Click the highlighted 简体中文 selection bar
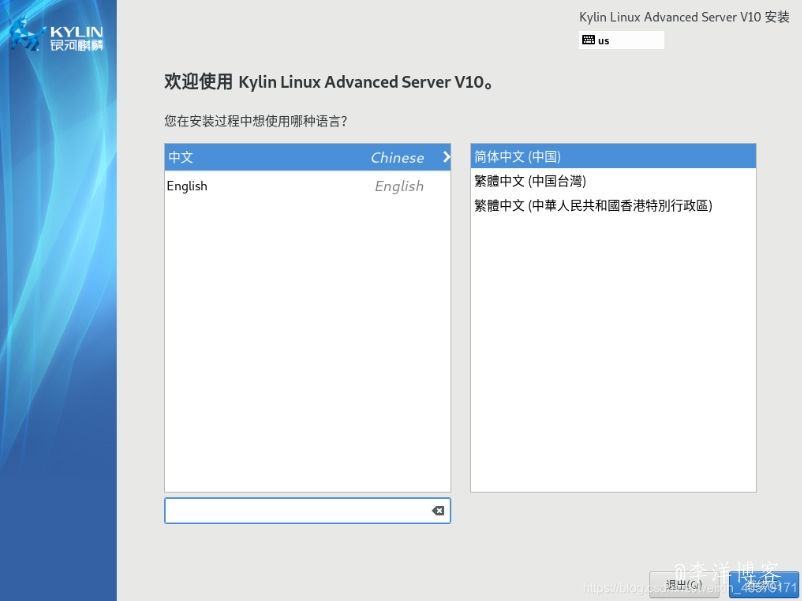Image resolution: width=802 pixels, height=601 pixels. [612, 156]
